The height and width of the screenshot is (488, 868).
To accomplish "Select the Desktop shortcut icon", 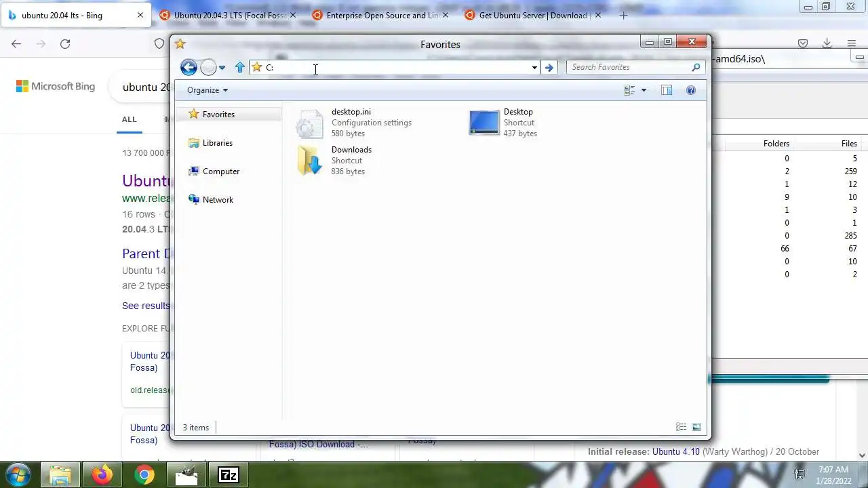I will (x=484, y=123).
